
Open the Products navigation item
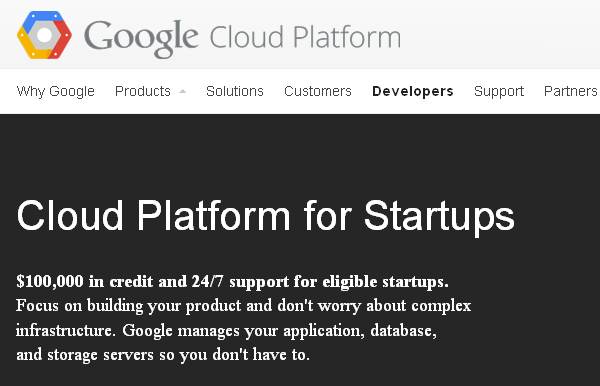point(143,91)
